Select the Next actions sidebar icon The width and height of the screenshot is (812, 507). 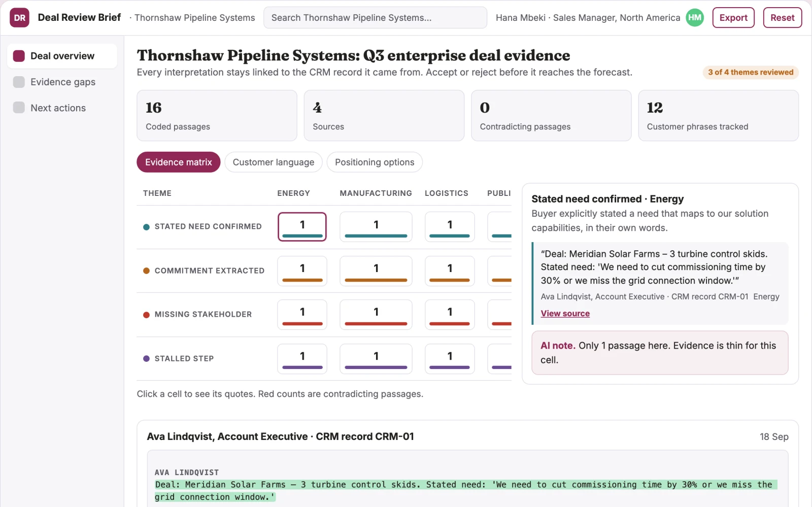coord(19,108)
